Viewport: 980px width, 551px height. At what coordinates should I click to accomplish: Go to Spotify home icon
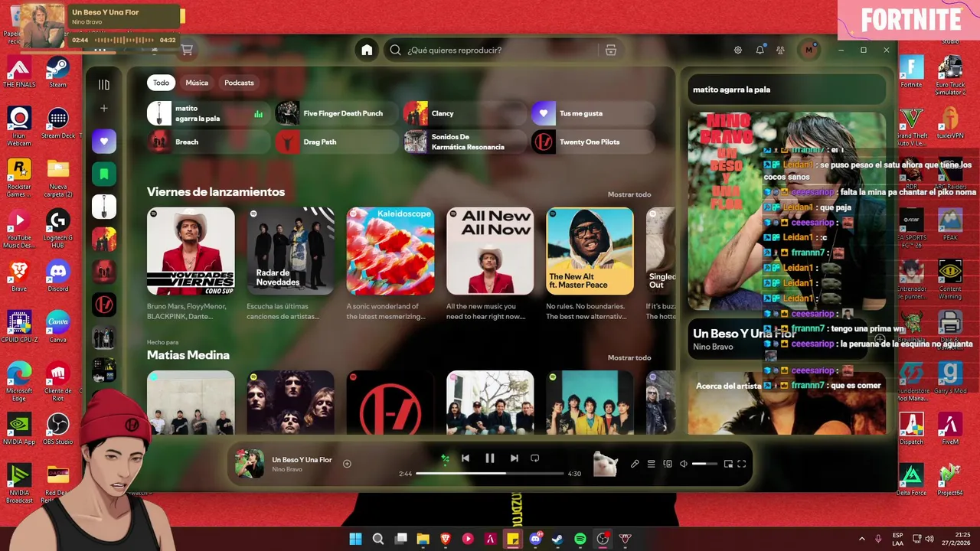tap(367, 50)
